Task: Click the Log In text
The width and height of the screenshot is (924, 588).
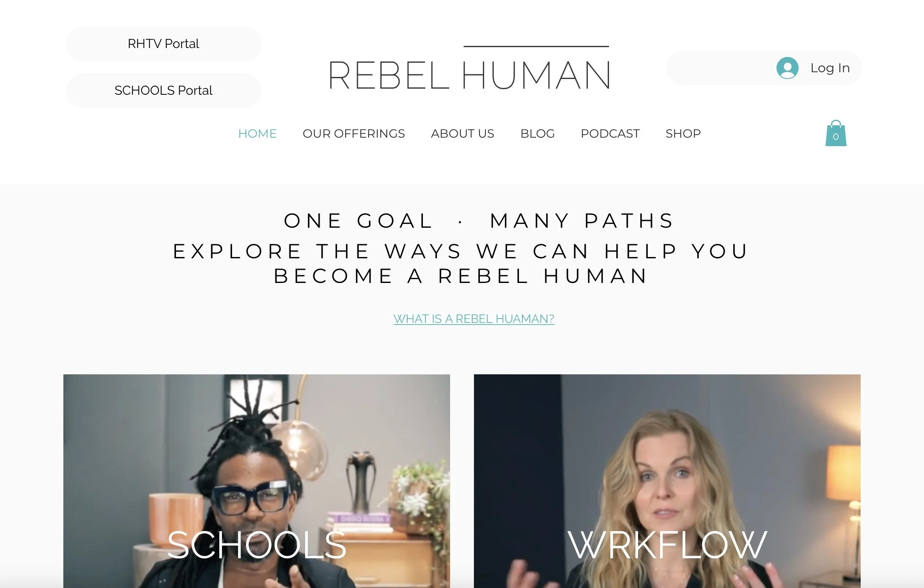Action: (x=830, y=68)
